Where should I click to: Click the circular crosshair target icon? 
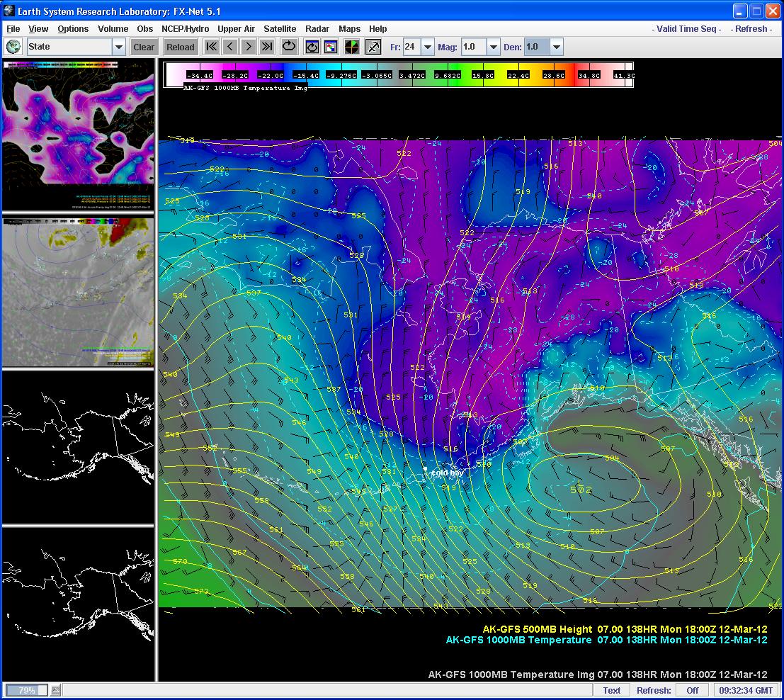click(352, 47)
